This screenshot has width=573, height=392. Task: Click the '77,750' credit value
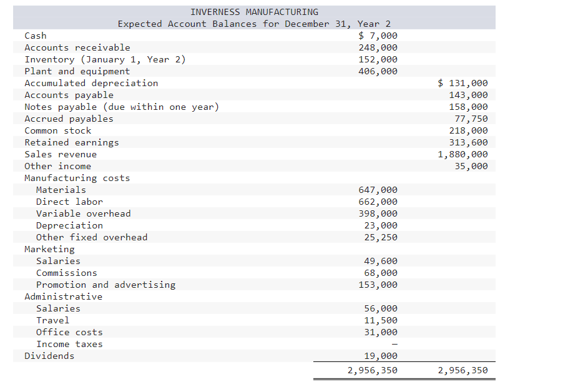[471, 119]
